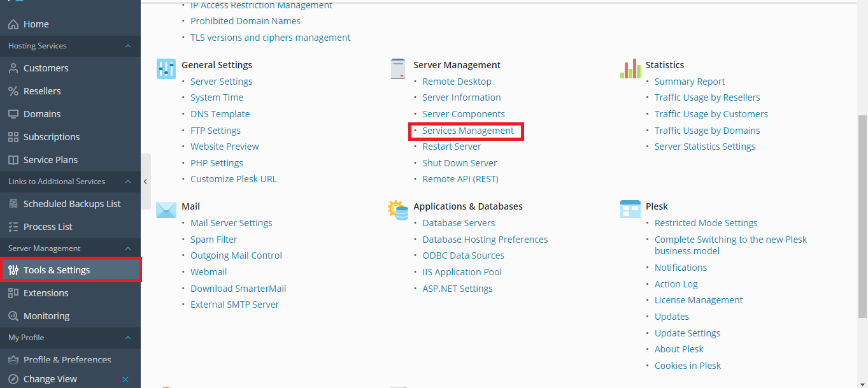Close the Change View item via X

tap(125, 379)
